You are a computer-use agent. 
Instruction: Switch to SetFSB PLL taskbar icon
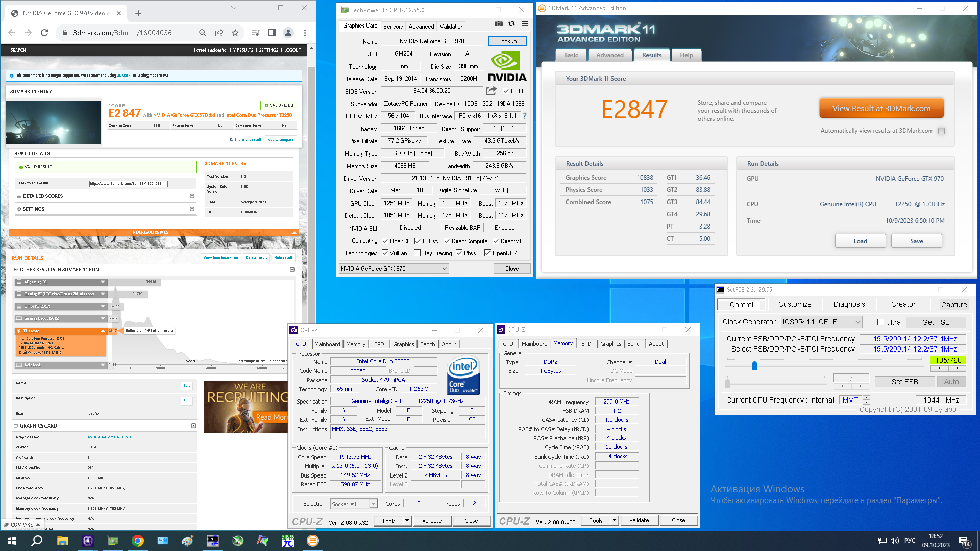213,541
